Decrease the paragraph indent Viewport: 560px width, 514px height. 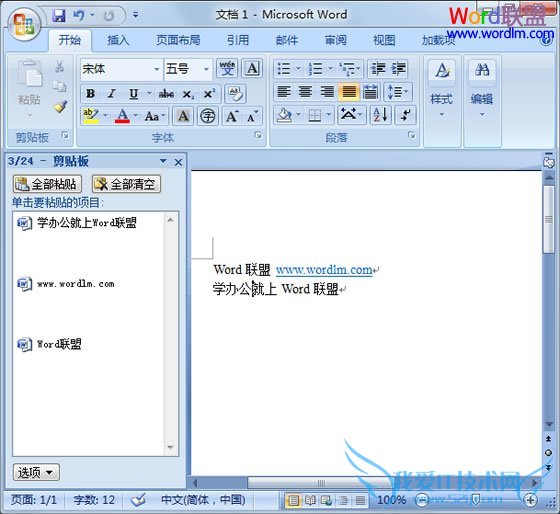(x=378, y=69)
